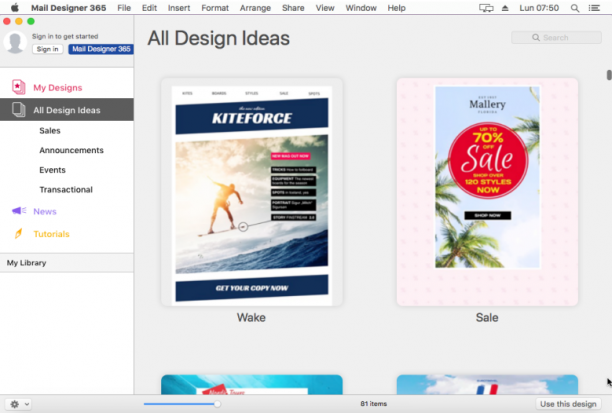Open Spotlight search magnifier in menu bar

[575, 8]
